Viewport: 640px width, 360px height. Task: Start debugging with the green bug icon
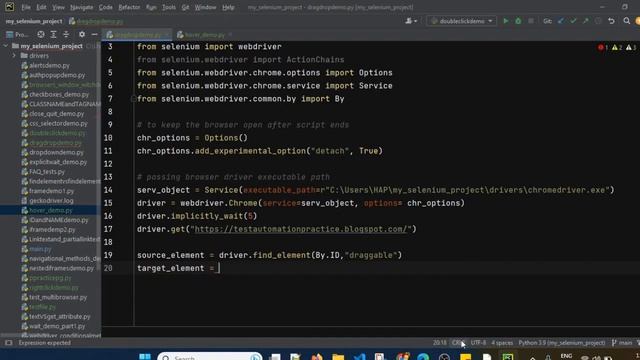[x=518, y=21]
